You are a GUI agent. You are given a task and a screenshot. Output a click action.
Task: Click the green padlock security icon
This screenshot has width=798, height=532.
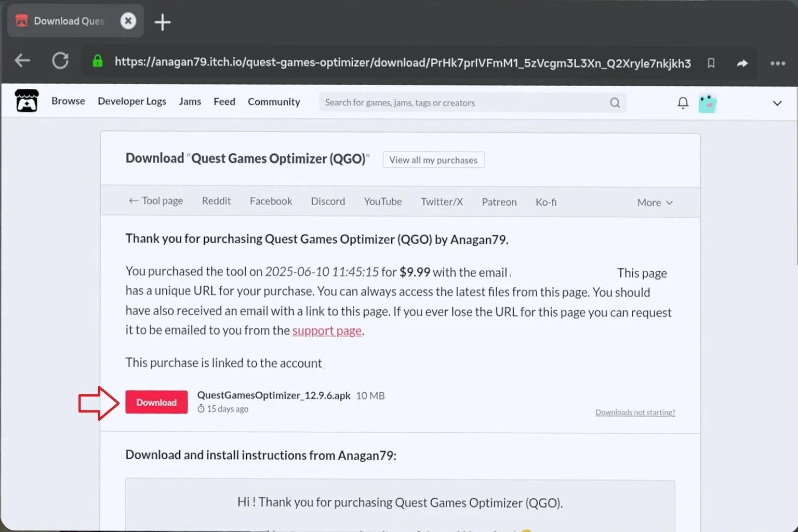97,61
